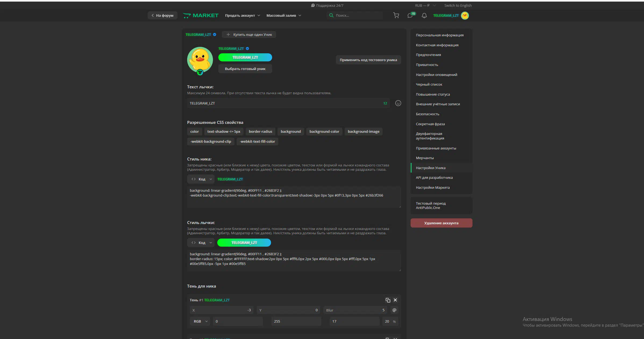This screenshot has height=339, width=644.
Task: Remove shadow #1 with the X icon
Action: [395, 300]
